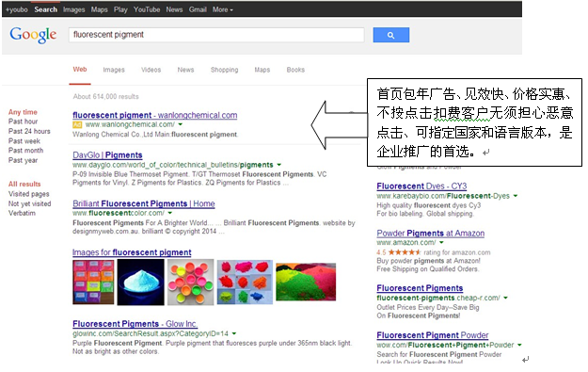Open Brilliant Fluorescent Pigments Home link

click(x=144, y=203)
